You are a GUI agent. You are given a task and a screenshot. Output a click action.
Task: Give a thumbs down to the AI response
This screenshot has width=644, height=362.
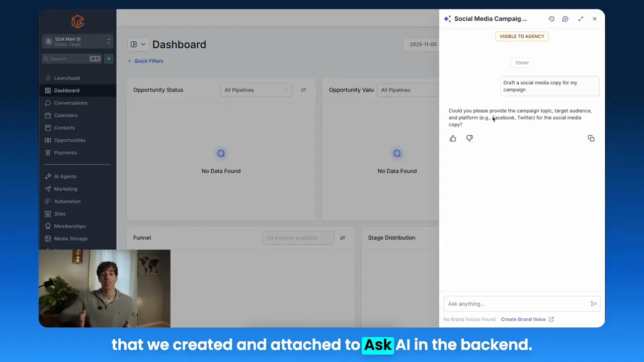coord(469,138)
